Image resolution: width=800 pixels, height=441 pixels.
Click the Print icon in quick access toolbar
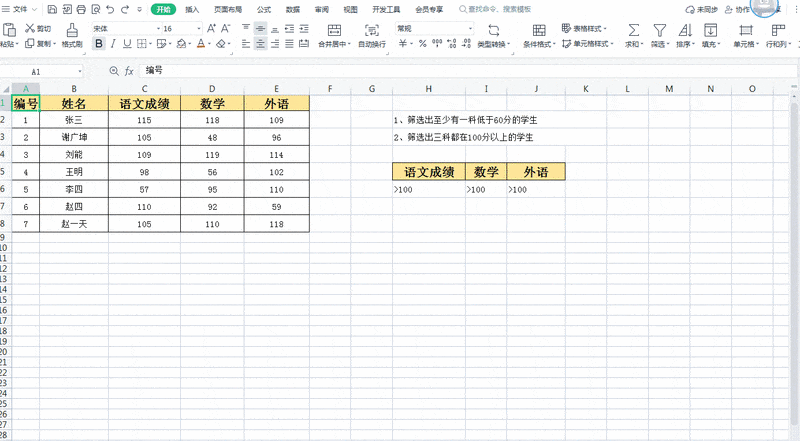click(81, 9)
